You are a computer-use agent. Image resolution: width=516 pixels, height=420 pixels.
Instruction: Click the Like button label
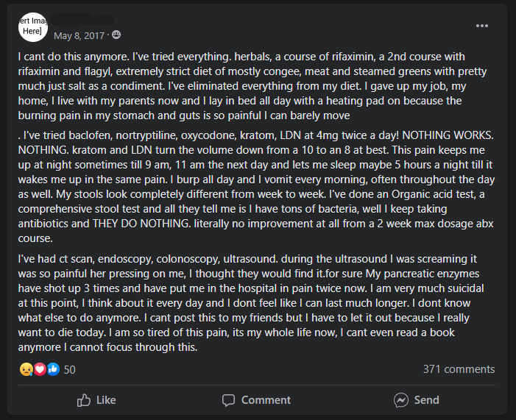(x=106, y=400)
